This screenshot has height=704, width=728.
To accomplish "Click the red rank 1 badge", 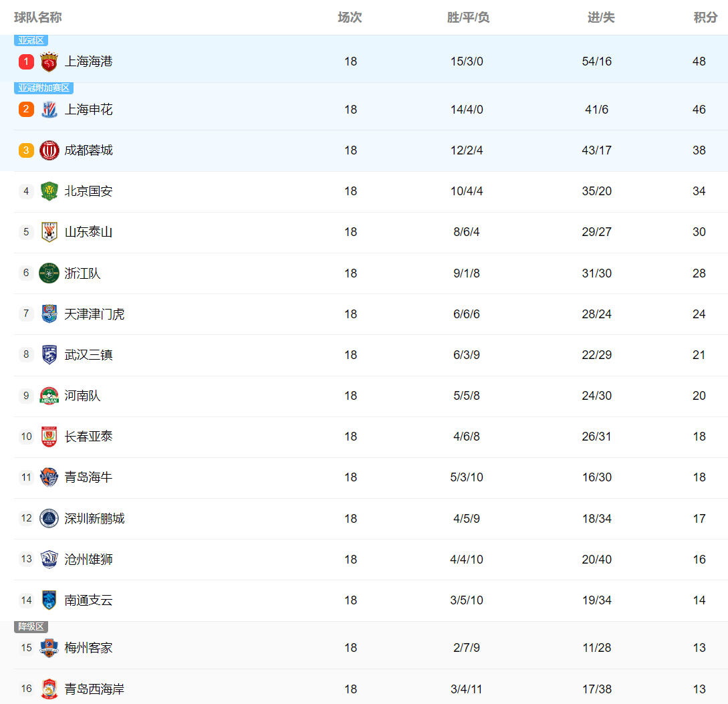I will 26,62.
